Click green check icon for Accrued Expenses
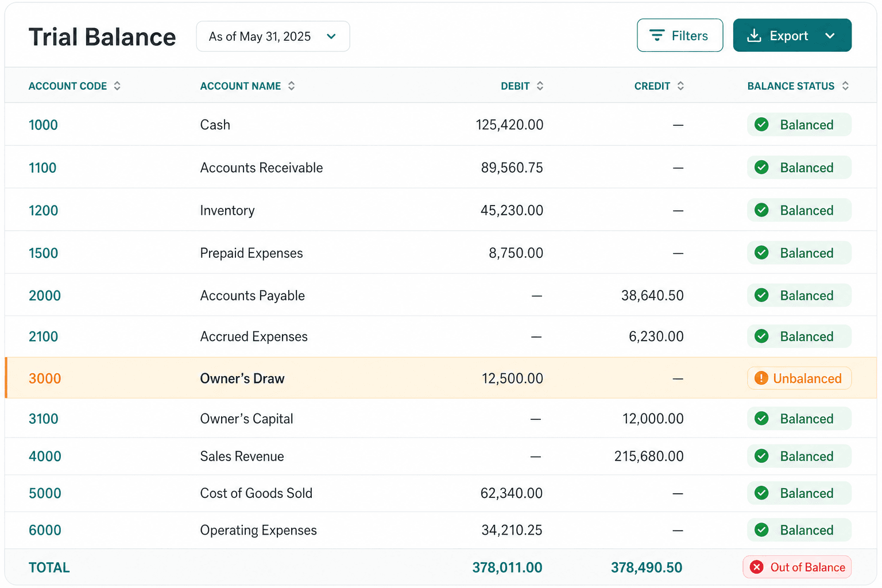 (761, 336)
